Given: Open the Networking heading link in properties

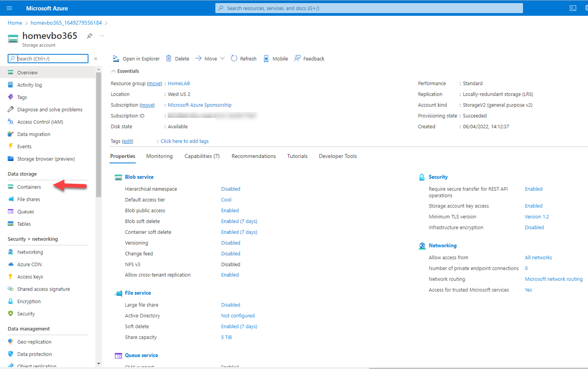Looking at the screenshot, I should [443, 245].
